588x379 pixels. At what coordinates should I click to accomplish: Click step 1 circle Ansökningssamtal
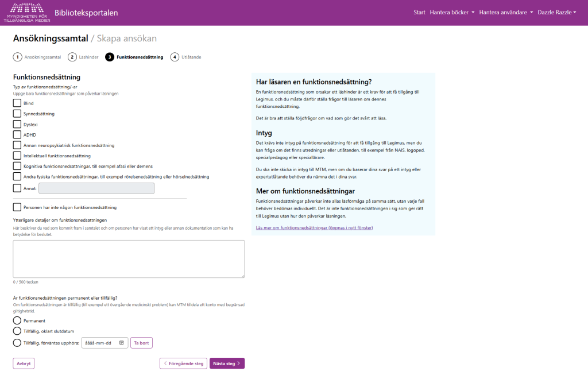click(18, 57)
